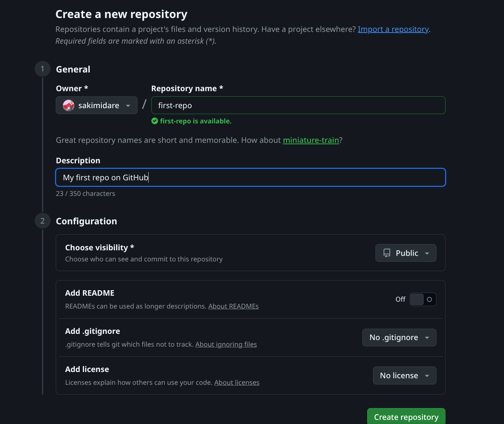Screen dimensions: 504x424
Task: Open the About READMEs link
Action: (x=233, y=306)
